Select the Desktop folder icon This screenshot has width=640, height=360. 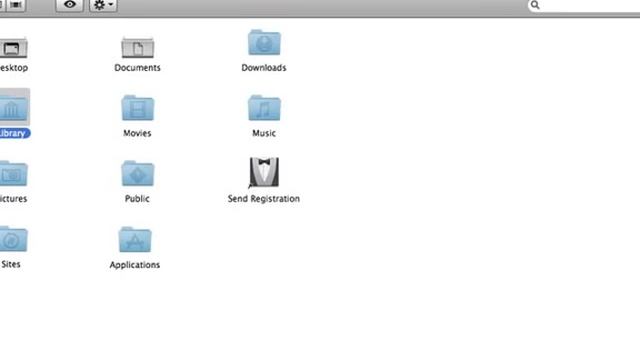13,48
